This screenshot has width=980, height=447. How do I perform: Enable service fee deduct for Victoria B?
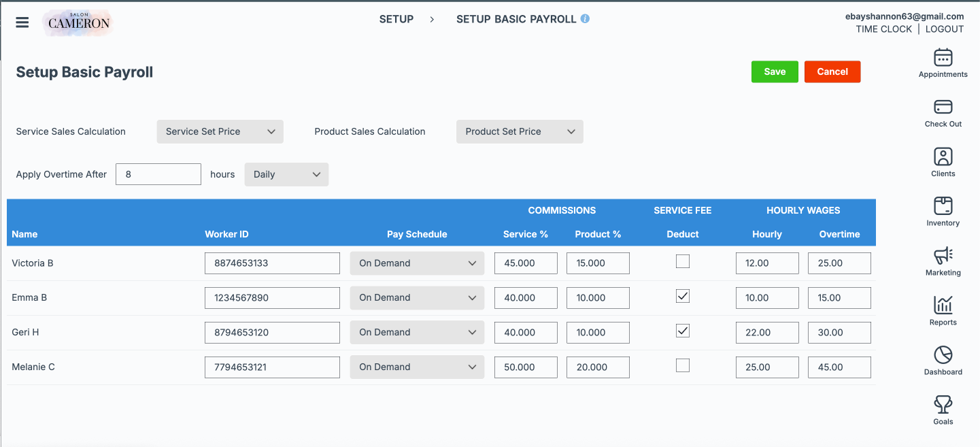click(682, 262)
